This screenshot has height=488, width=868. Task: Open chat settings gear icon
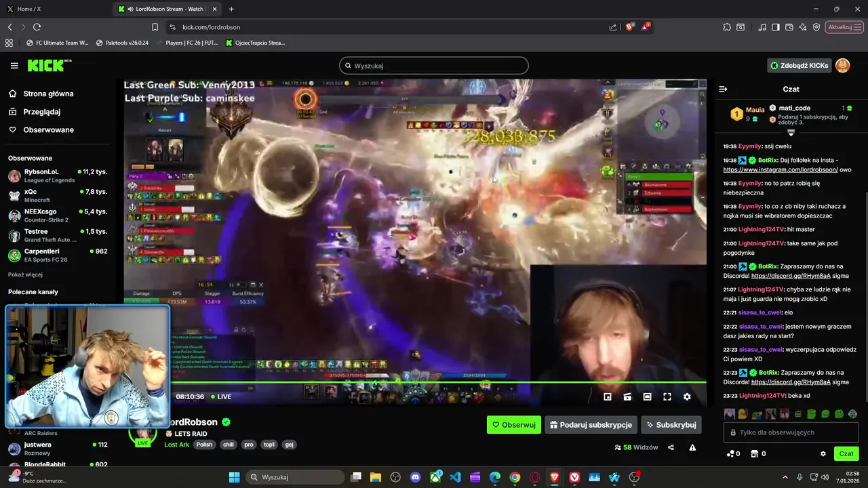coord(823,454)
